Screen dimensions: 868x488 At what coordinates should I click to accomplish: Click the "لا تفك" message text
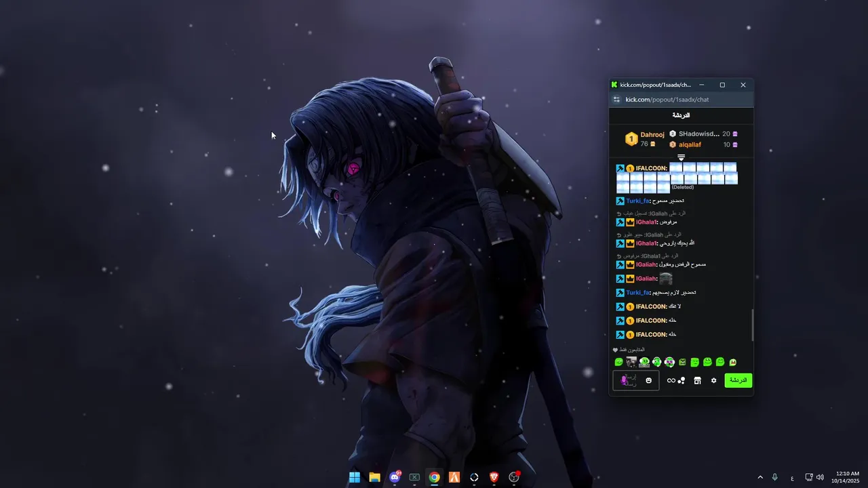tap(675, 306)
